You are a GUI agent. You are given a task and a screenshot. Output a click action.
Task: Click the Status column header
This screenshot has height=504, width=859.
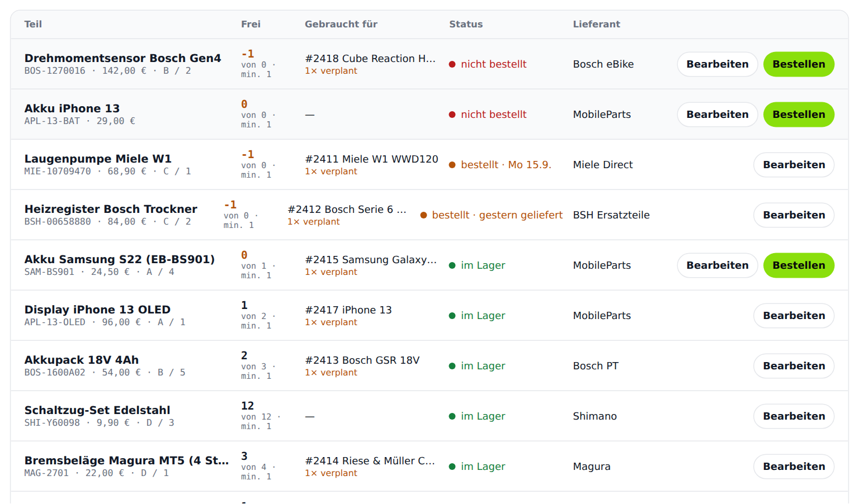(466, 24)
